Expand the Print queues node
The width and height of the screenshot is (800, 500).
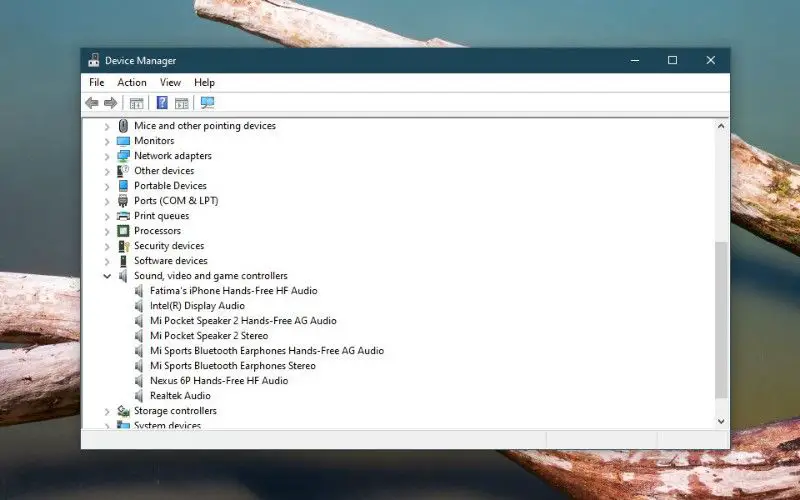point(107,217)
